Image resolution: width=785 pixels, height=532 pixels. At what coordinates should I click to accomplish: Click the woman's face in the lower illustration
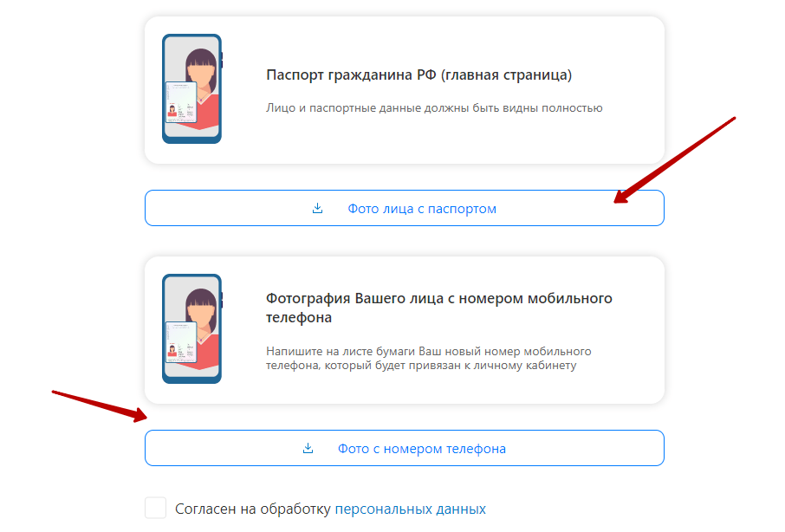click(x=201, y=314)
